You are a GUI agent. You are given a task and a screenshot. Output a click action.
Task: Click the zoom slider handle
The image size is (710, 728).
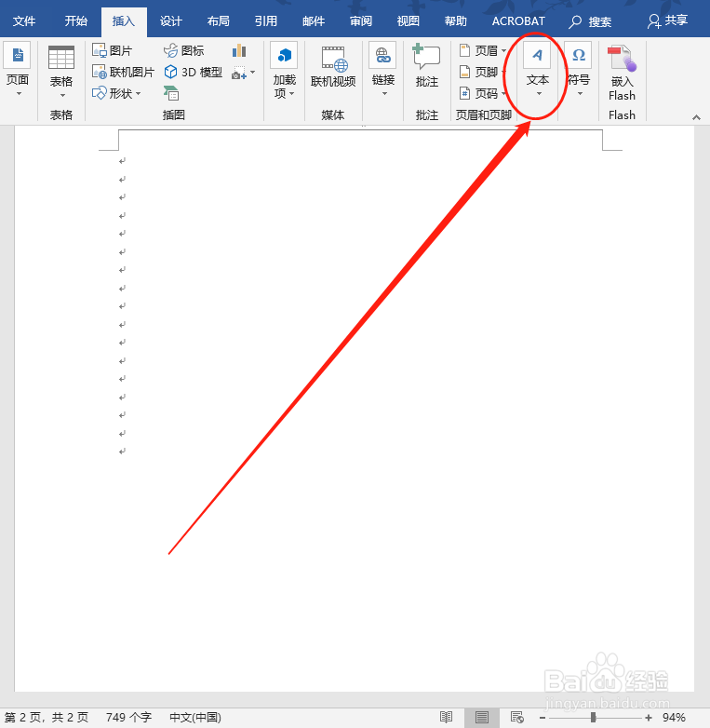(x=593, y=718)
